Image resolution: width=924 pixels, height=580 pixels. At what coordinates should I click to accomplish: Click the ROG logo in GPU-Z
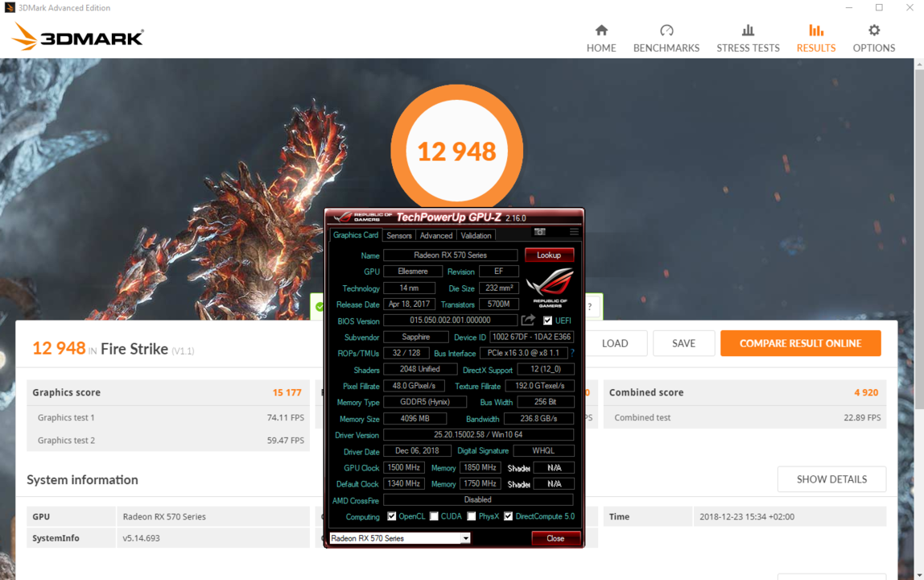pyautogui.click(x=550, y=286)
